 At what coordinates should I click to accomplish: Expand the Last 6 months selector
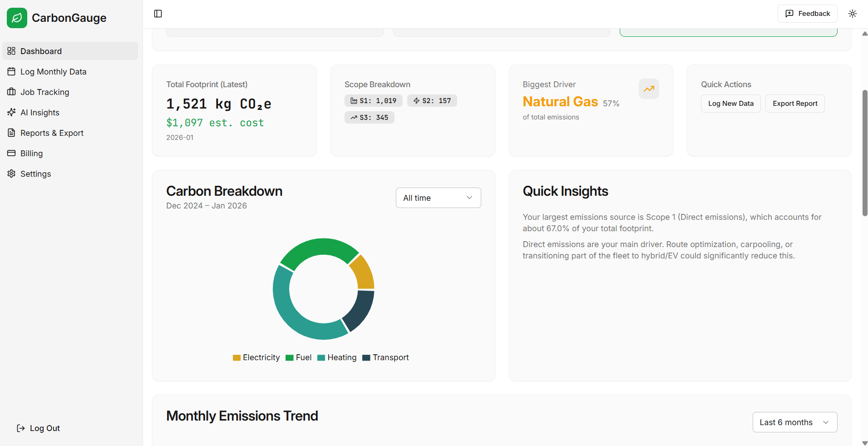tap(794, 422)
